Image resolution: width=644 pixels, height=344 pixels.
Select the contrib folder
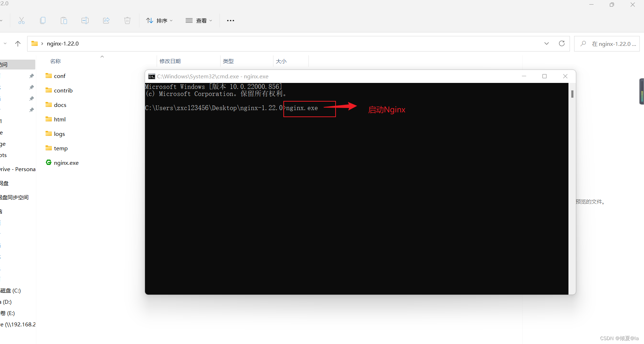point(63,90)
